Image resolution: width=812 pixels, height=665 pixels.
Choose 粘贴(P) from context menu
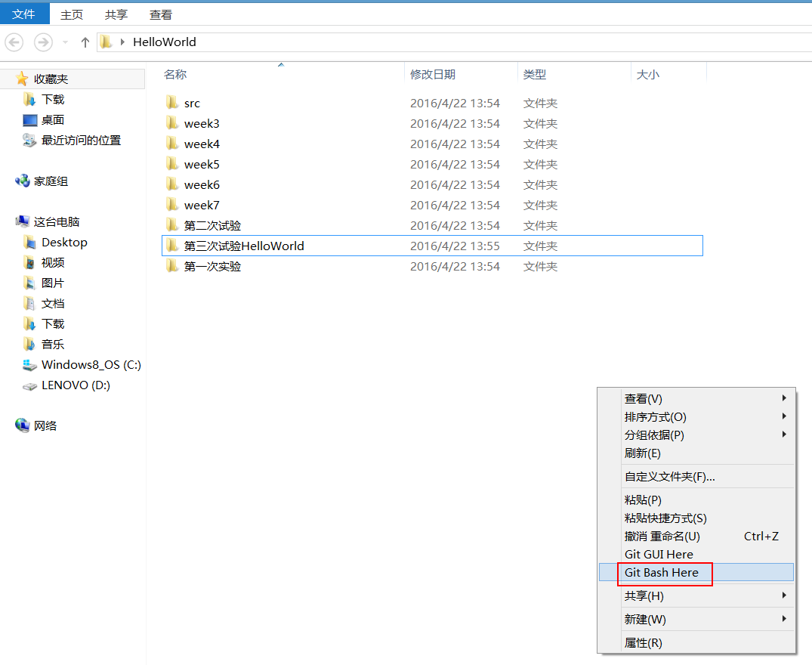tap(697, 500)
